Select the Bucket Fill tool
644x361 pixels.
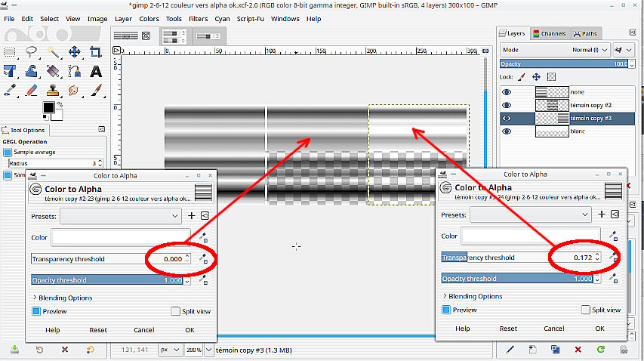(x=53, y=71)
